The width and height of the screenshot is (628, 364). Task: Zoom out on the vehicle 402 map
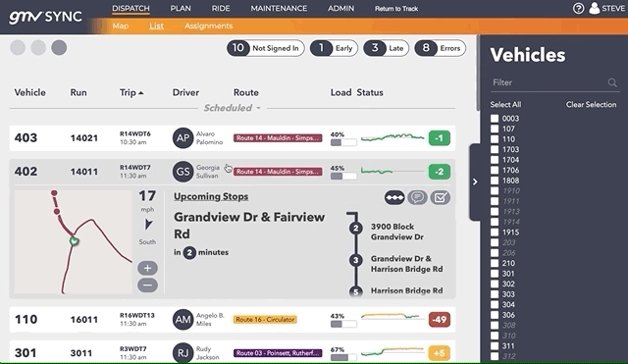tap(147, 286)
